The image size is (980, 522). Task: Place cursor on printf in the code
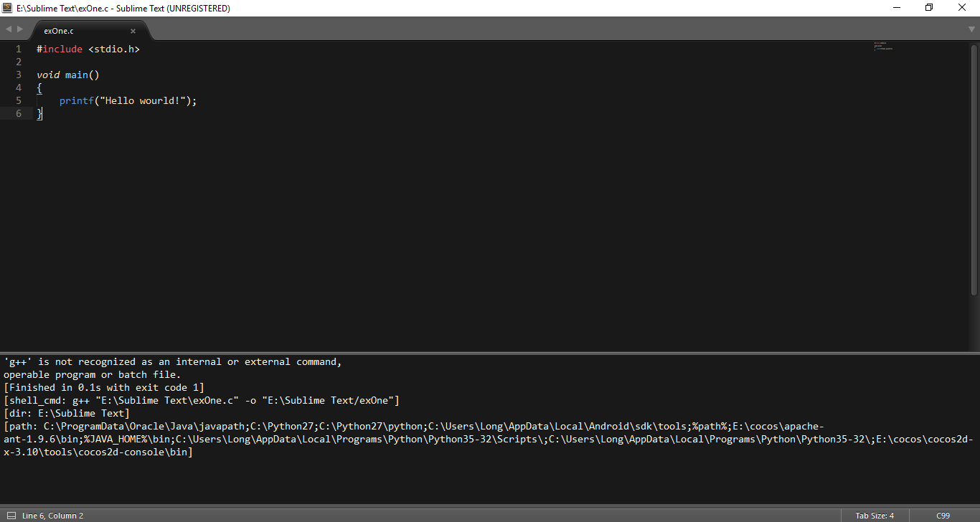click(76, 101)
